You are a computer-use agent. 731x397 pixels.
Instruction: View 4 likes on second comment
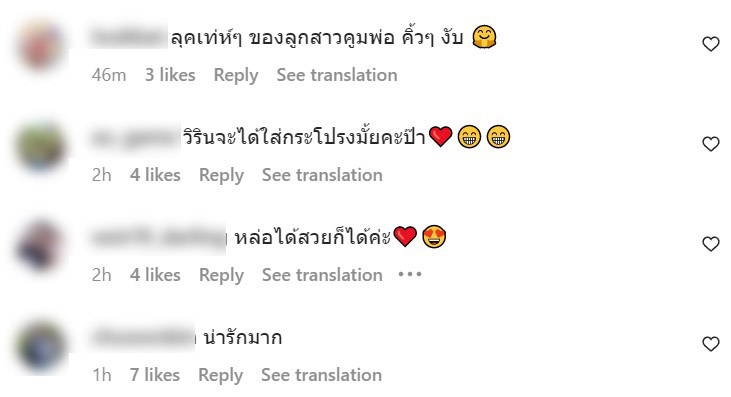click(x=155, y=175)
